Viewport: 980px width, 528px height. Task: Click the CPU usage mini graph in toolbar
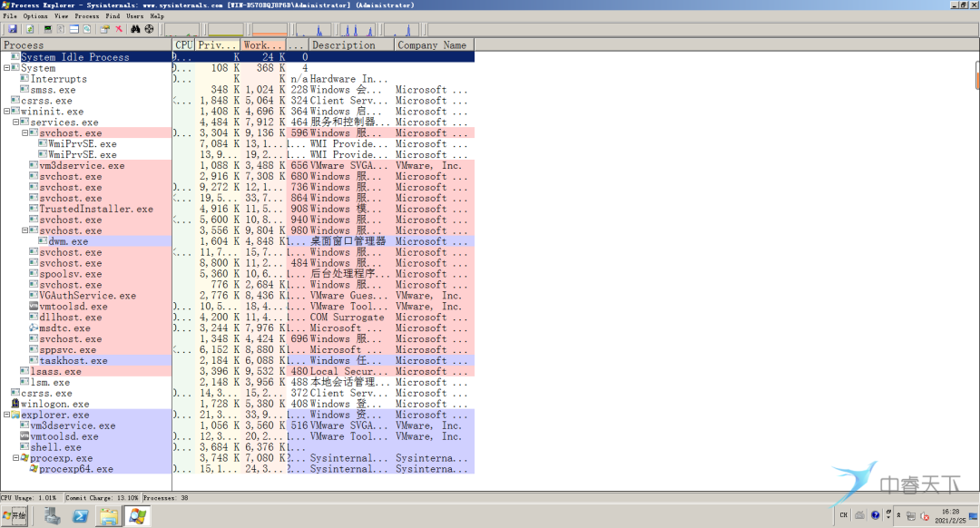point(181,29)
